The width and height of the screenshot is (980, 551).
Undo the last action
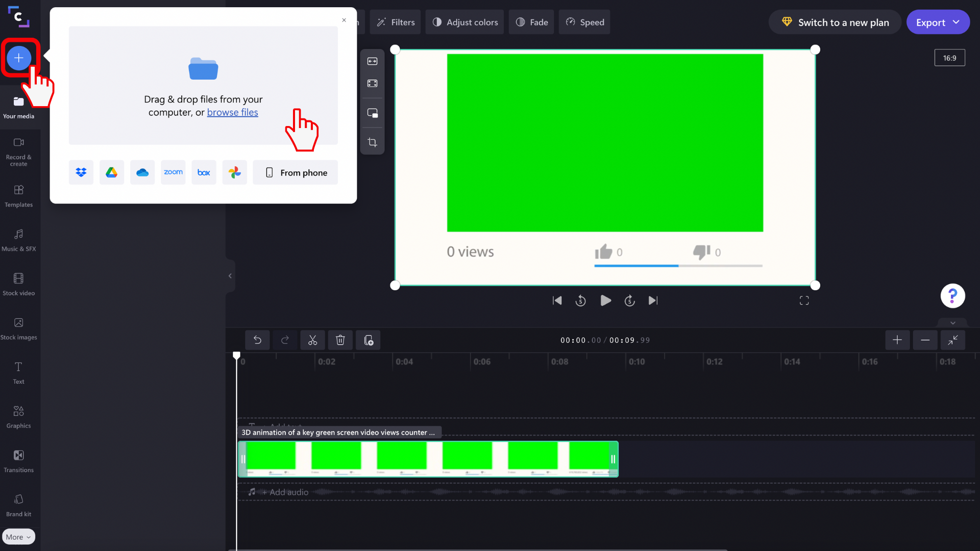click(257, 340)
